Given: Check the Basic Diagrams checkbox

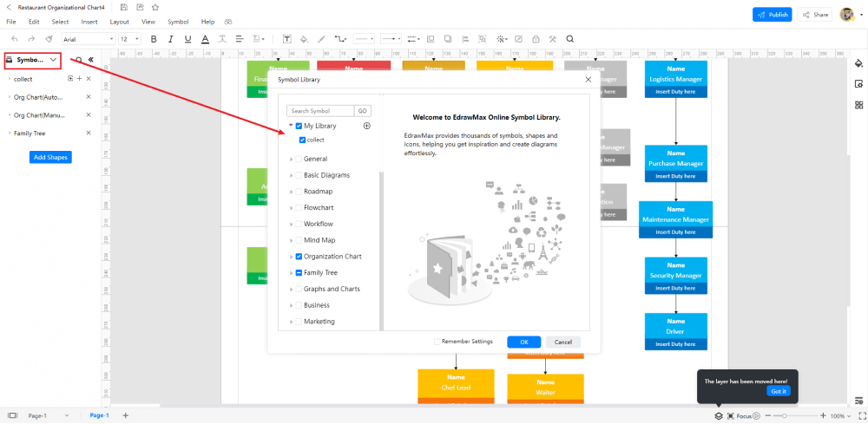Looking at the screenshot, I should pyautogui.click(x=299, y=175).
